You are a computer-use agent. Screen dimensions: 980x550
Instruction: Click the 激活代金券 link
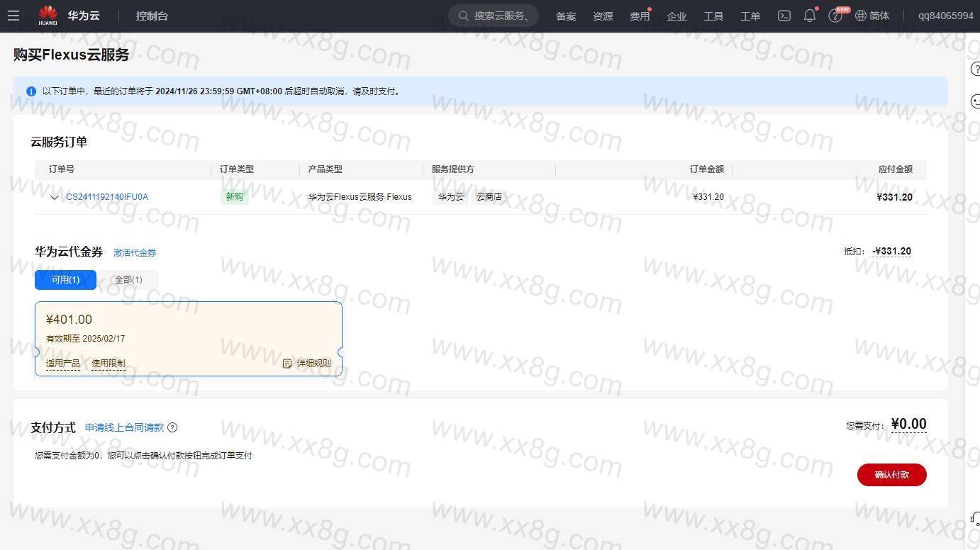tap(135, 252)
